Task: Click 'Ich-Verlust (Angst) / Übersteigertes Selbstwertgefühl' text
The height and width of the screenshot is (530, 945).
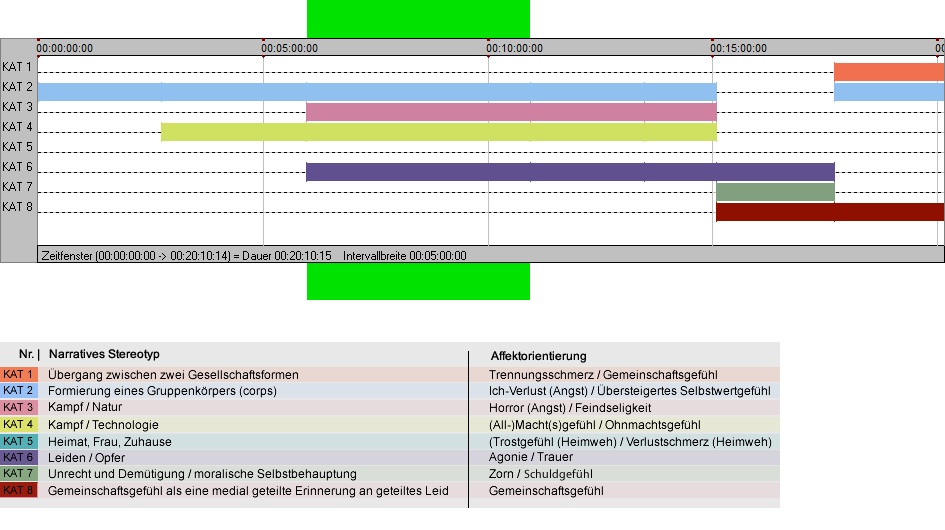Action: click(630, 391)
